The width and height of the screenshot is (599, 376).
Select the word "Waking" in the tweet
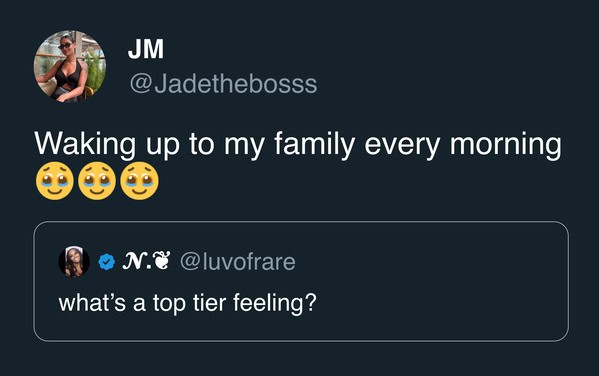(85, 145)
